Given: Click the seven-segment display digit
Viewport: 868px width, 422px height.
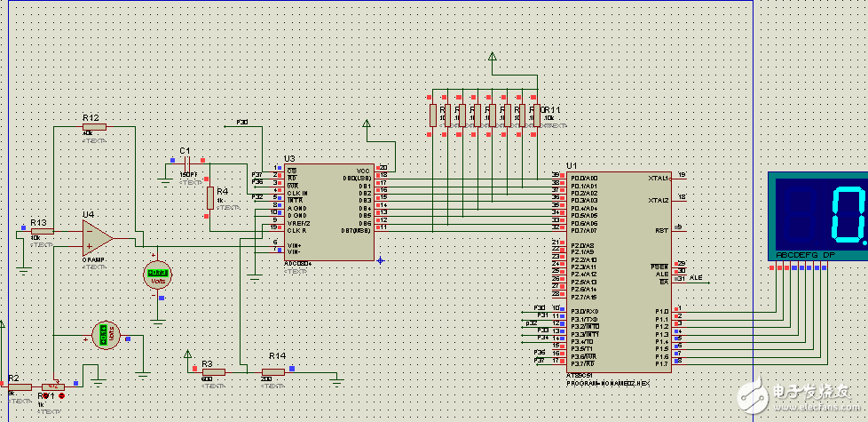Looking at the screenshot, I should pyautogui.click(x=849, y=216).
